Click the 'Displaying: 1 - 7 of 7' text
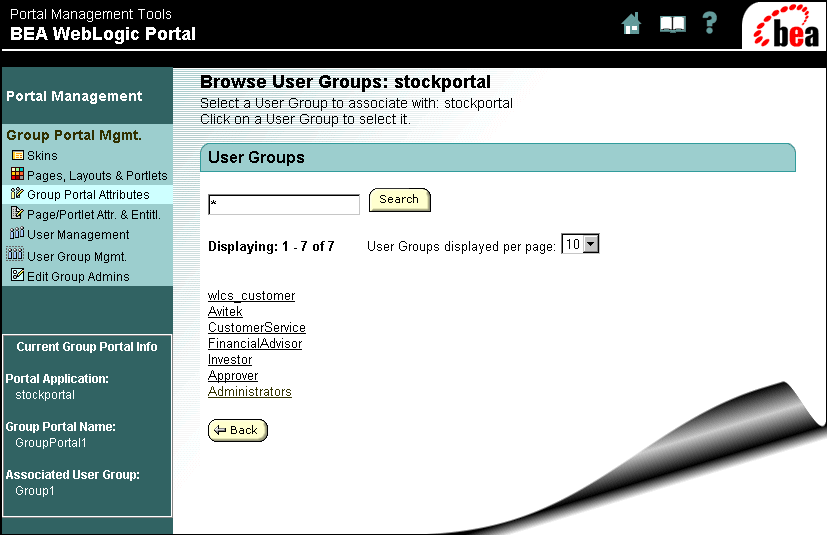The height and width of the screenshot is (535, 827). point(271,246)
